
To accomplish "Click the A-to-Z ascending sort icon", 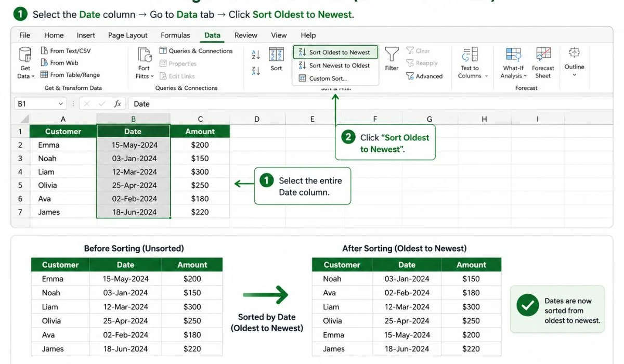I will [x=256, y=55].
